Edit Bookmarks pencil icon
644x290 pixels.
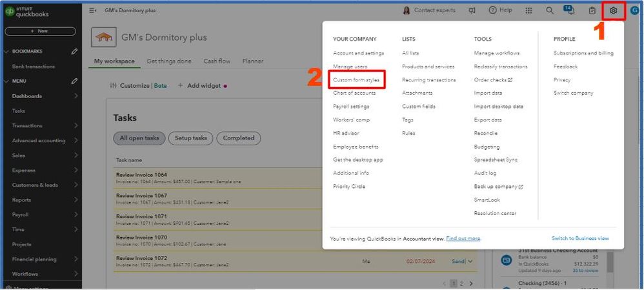pyautogui.click(x=74, y=52)
